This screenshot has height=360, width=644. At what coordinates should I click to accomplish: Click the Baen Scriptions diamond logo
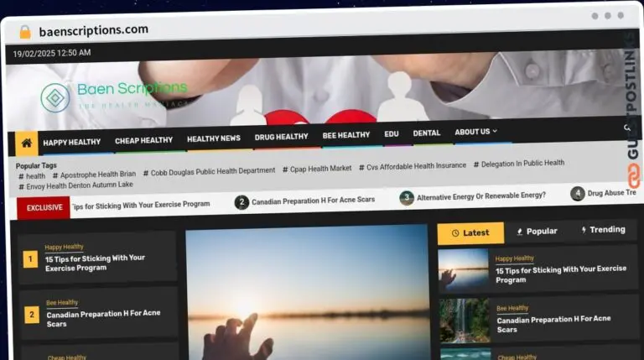[x=55, y=98]
